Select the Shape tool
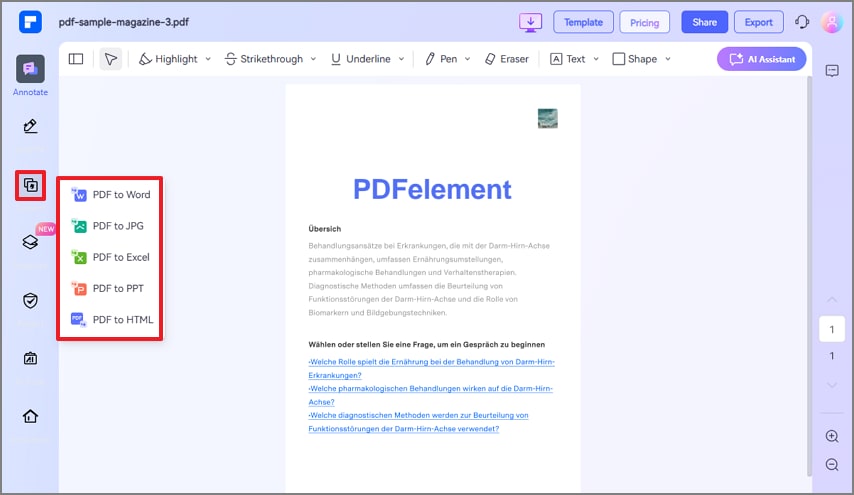854x495 pixels. coord(635,59)
